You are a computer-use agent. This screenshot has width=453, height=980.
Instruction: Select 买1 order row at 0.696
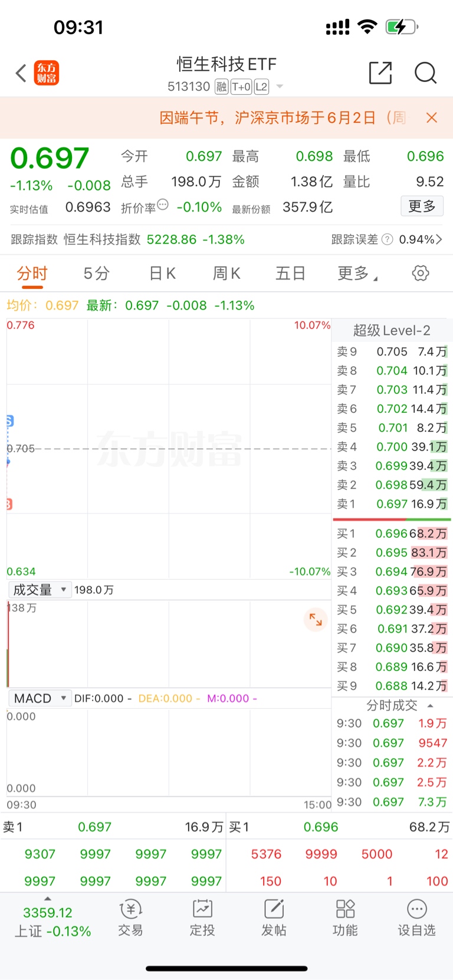pos(392,534)
